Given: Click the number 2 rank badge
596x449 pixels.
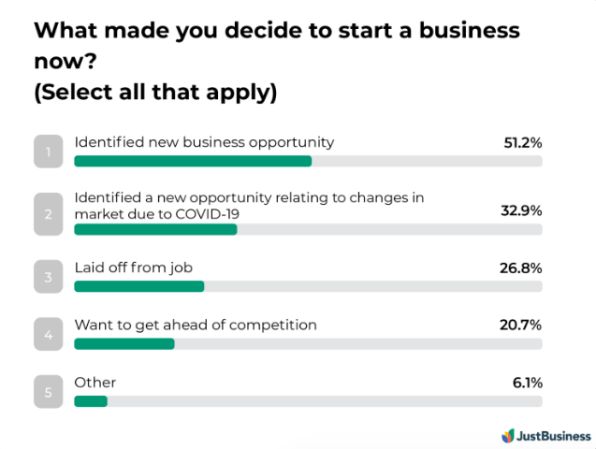Looking at the screenshot, I should pyautogui.click(x=48, y=214).
